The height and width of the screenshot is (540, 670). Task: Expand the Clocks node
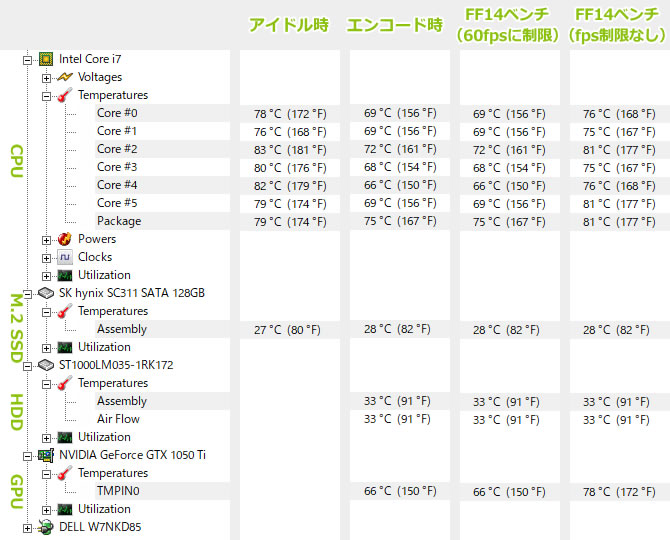pyautogui.click(x=46, y=258)
